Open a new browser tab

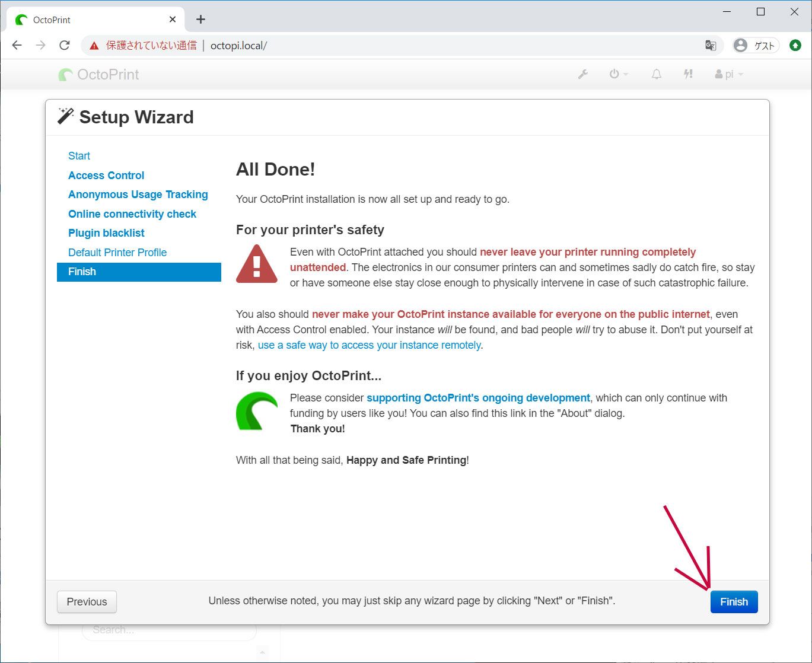pos(200,20)
